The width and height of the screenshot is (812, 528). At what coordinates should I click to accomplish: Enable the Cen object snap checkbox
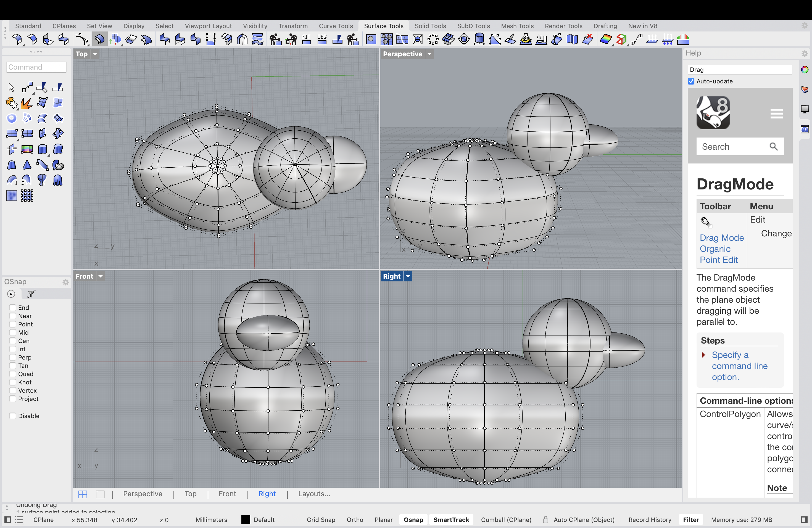pos(13,341)
